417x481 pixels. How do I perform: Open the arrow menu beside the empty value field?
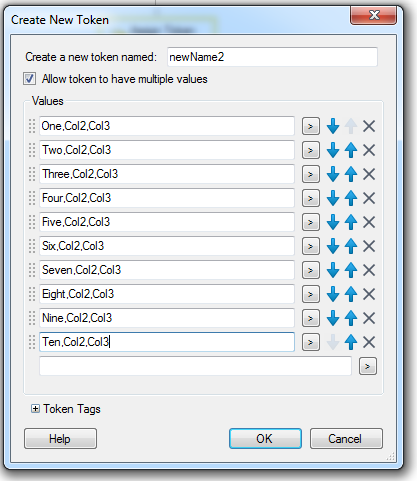pos(368,366)
